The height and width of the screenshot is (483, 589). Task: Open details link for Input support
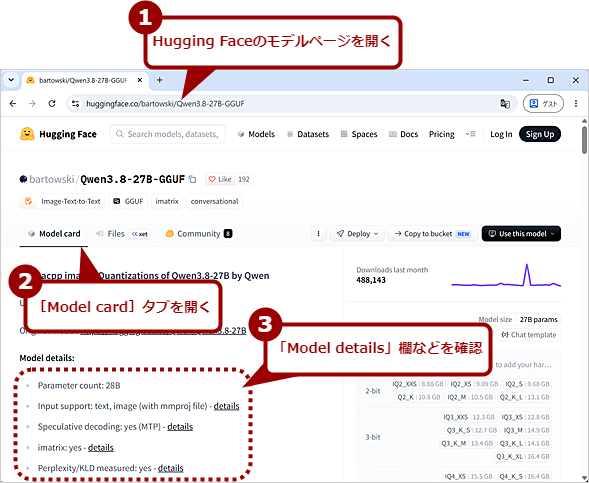click(227, 406)
